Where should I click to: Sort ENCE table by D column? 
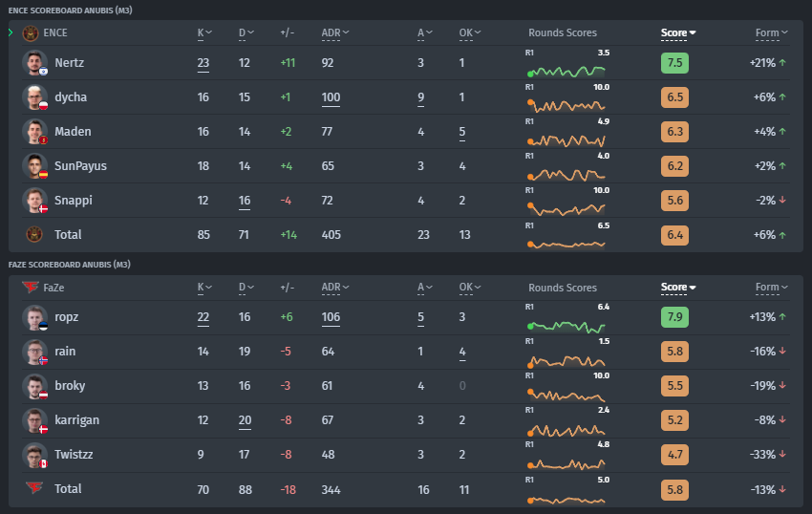(x=246, y=33)
